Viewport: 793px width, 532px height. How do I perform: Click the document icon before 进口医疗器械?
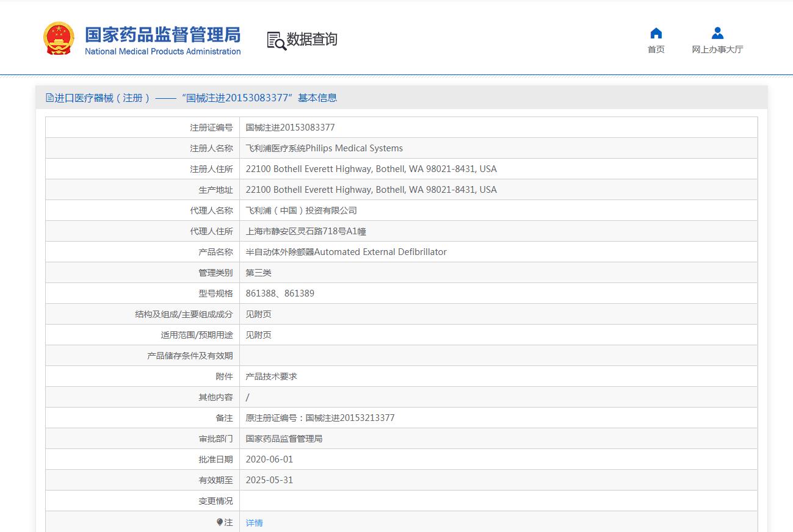coord(49,98)
